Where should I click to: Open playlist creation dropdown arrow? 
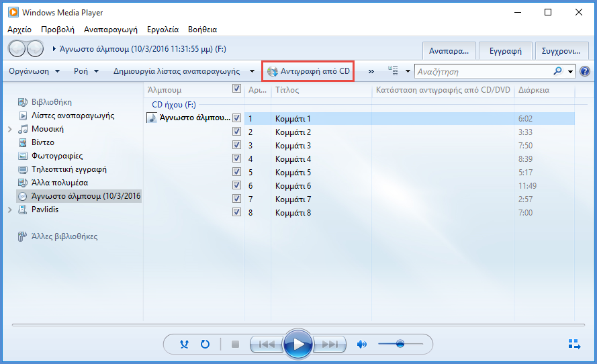pyautogui.click(x=252, y=71)
